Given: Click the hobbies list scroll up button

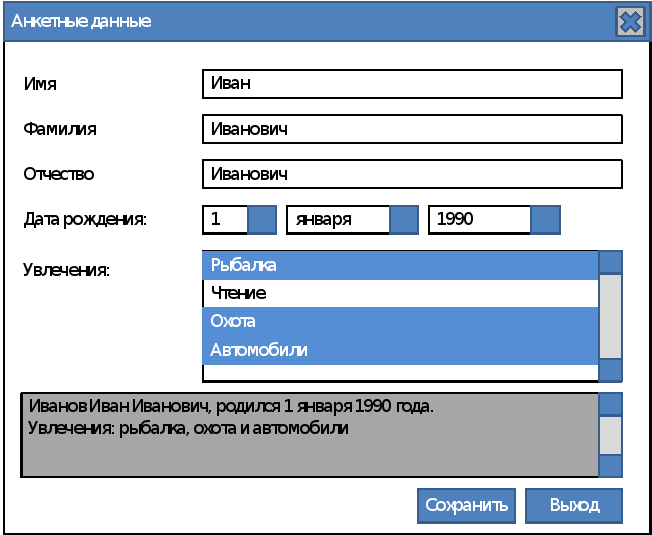Looking at the screenshot, I should [x=610, y=261].
